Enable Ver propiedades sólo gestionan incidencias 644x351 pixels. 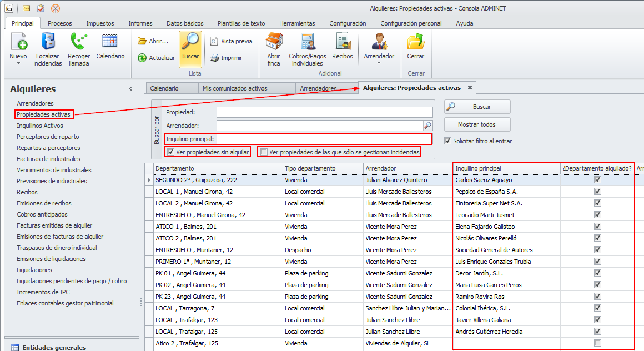264,152
